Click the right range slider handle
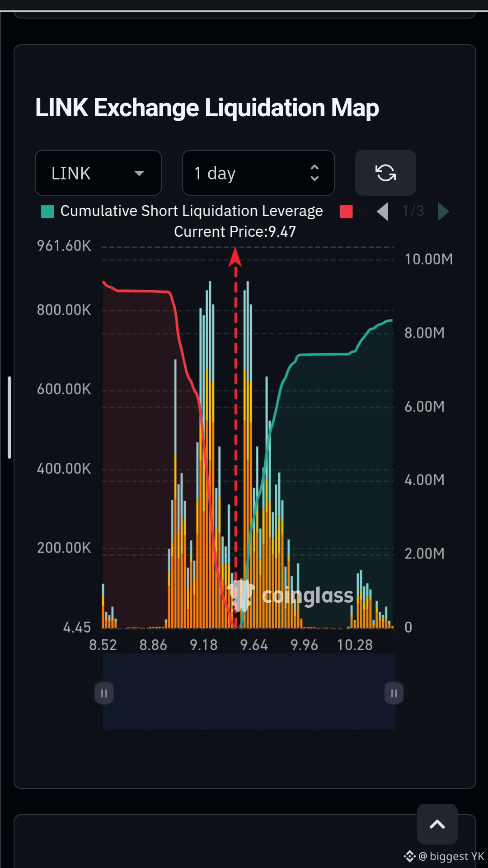Image resolution: width=488 pixels, height=868 pixels. [x=394, y=693]
